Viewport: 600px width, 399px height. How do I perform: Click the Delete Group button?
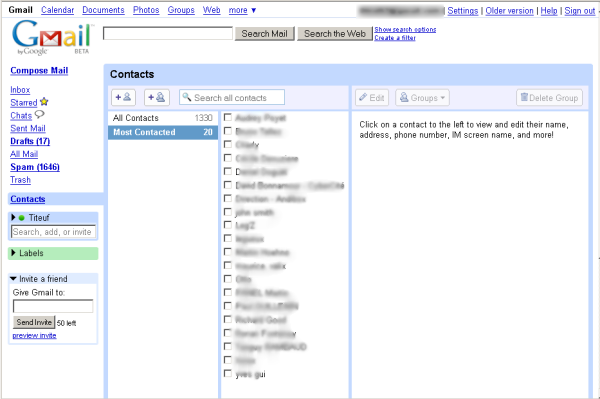click(549, 98)
